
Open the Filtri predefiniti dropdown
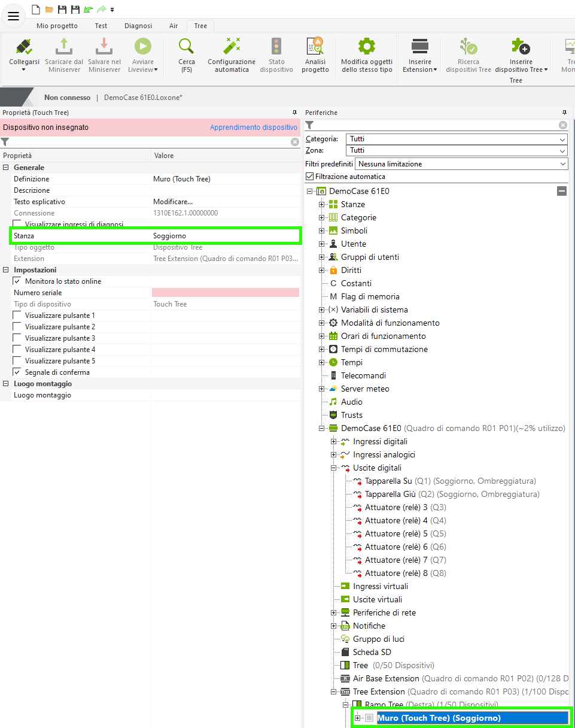coord(461,164)
